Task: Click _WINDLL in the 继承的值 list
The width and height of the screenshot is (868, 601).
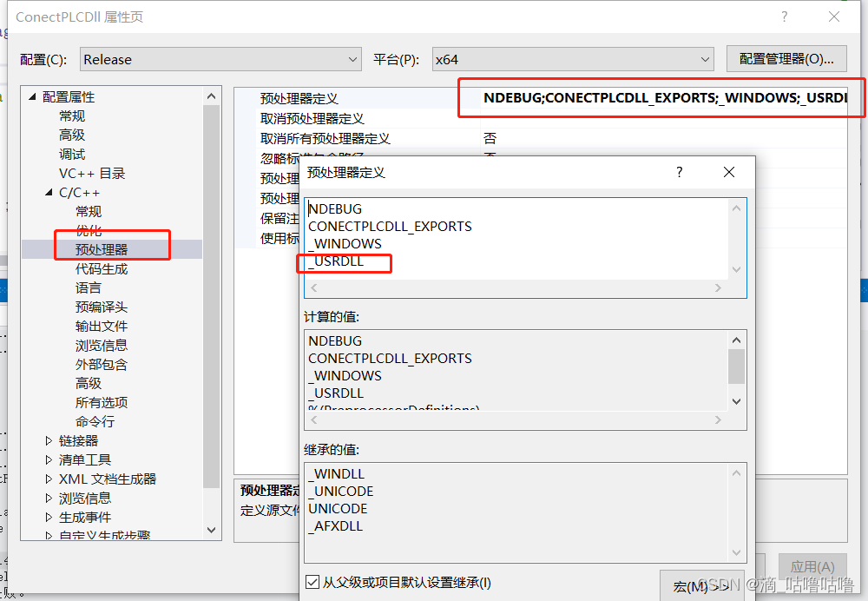Action: (337, 474)
